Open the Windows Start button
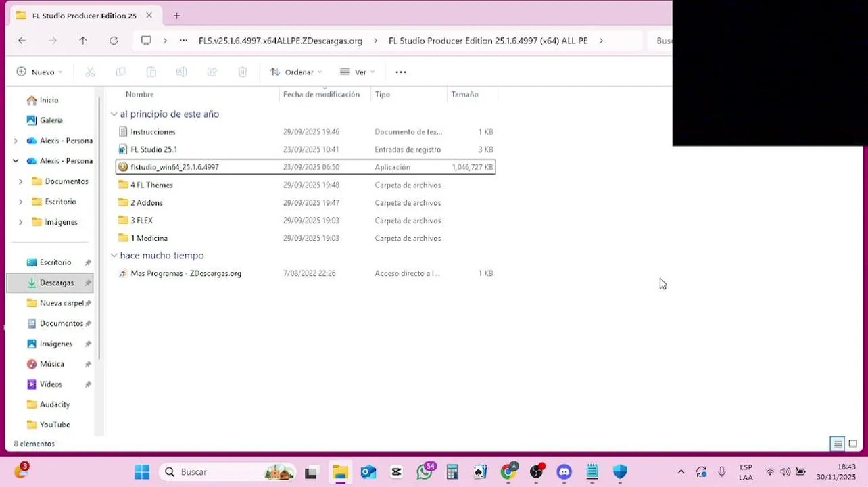868x487 pixels. coord(142,471)
